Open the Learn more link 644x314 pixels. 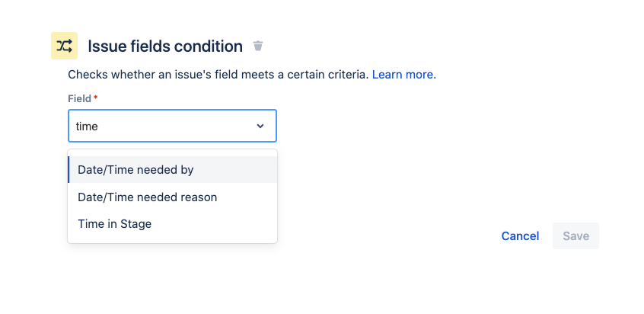pyautogui.click(x=403, y=75)
